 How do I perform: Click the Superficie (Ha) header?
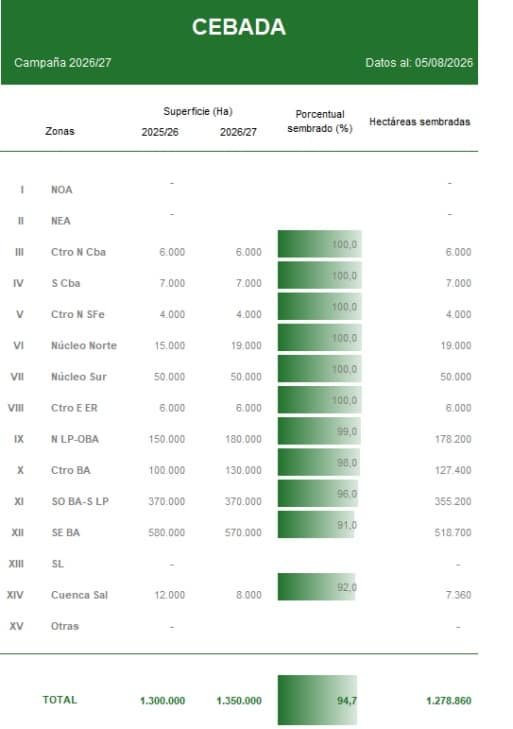point(198,112)
